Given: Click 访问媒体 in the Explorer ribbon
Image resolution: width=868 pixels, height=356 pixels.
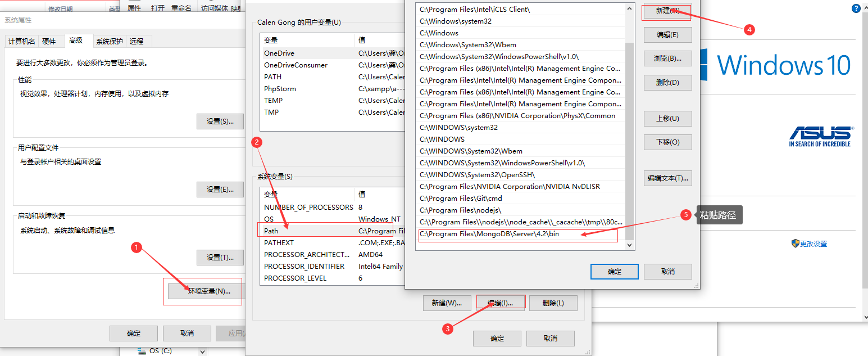Looking at the screenshot, I should (x=215, y=8).
